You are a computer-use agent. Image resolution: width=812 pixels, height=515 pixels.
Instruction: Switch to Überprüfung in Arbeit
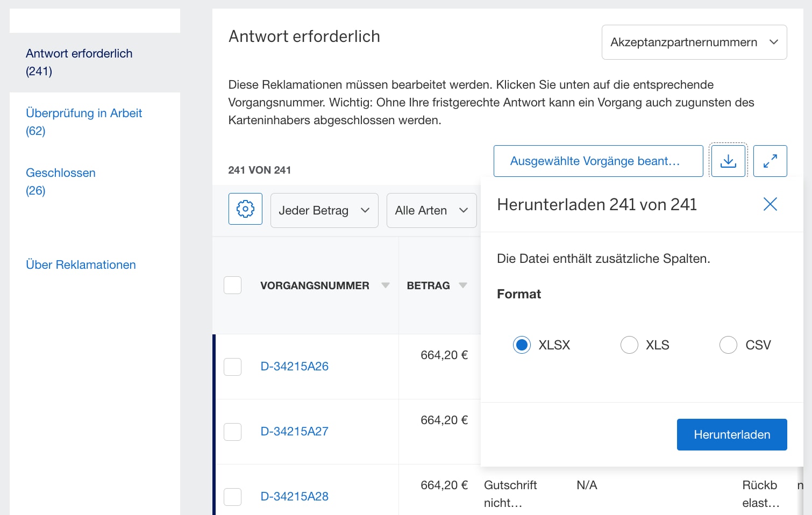84,113
